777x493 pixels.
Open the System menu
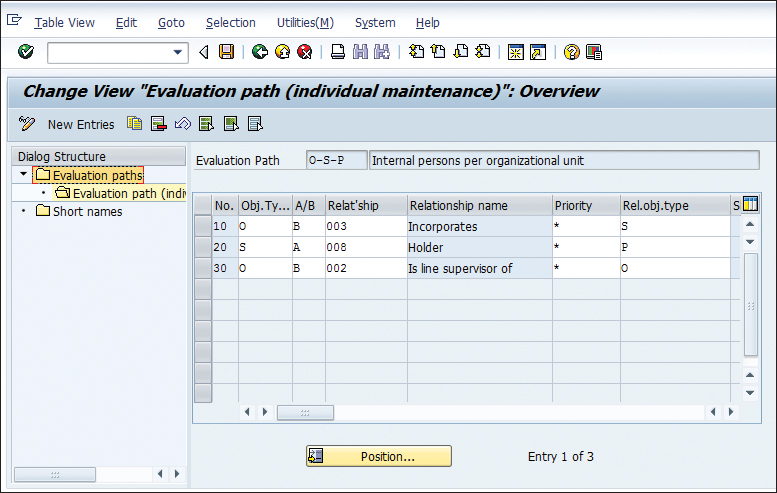coord(375,23)
